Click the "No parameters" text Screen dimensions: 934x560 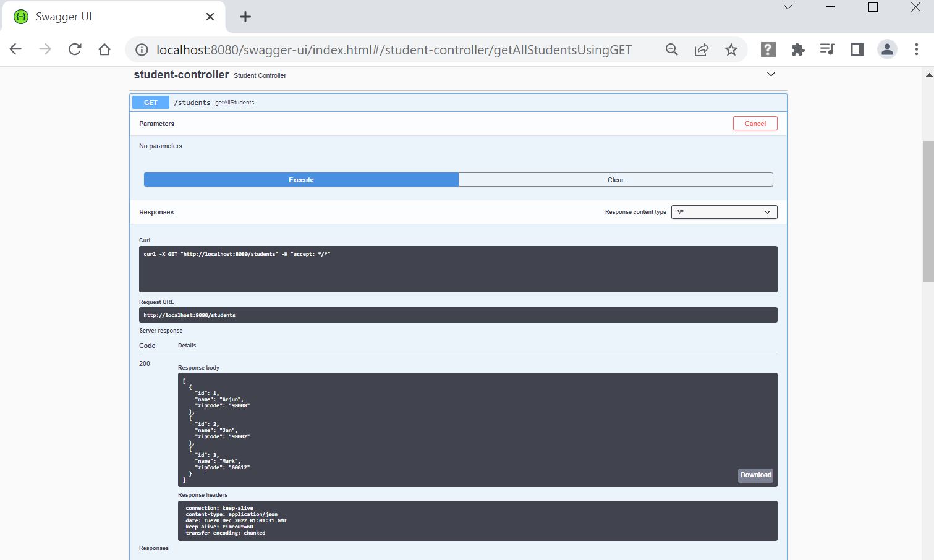tap(161, 146)
